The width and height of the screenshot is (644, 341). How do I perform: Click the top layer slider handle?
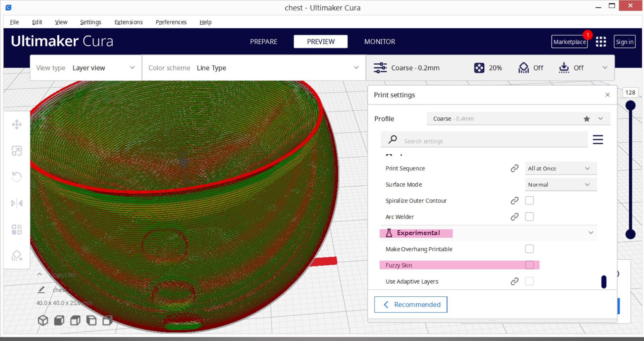click(x=631, y=105)
